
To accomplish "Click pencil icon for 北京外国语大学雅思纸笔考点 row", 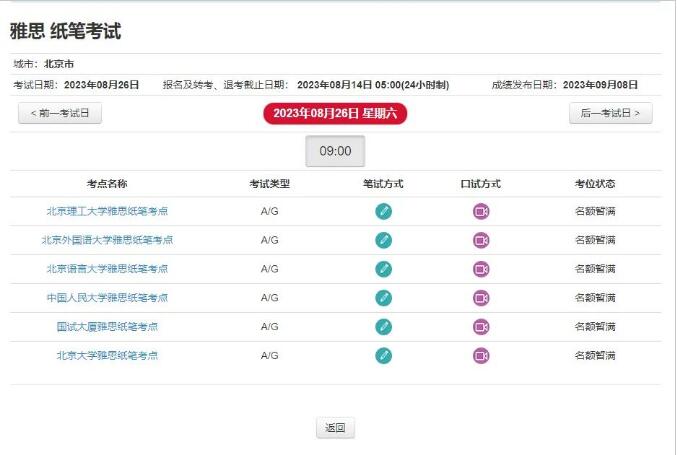I will (x=384, y=240).
